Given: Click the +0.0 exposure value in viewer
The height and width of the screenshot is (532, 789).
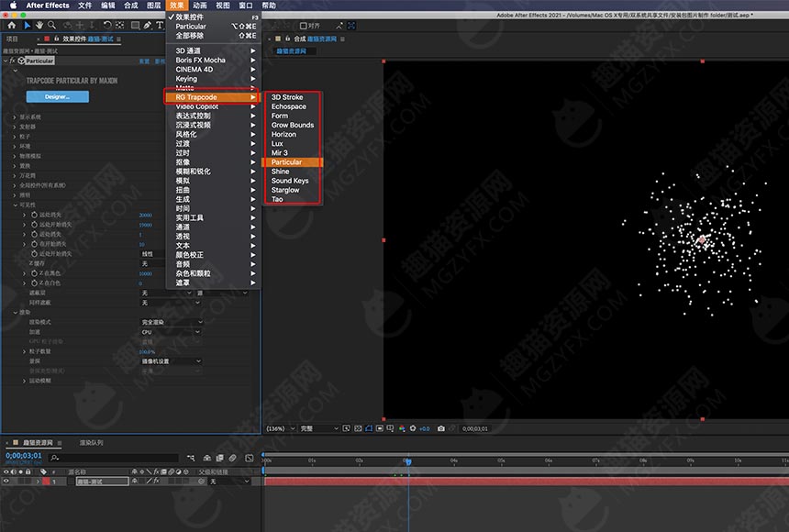Looking at the screenshot, I should point(425,429).
